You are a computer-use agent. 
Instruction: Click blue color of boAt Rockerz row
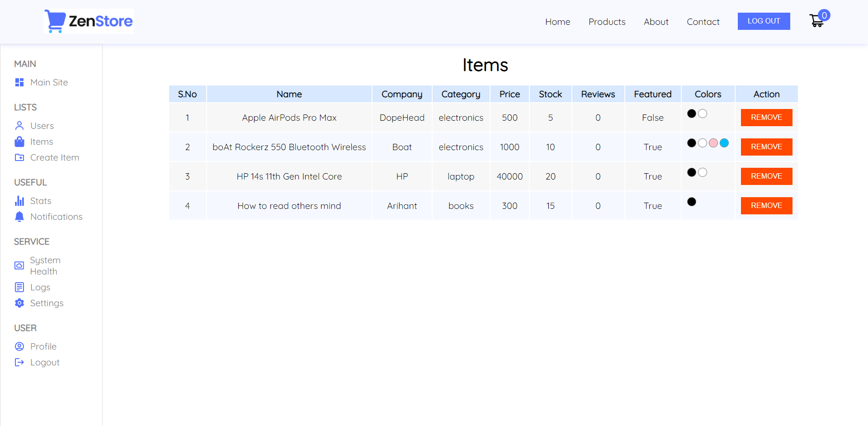pyautogui.click(x=724, y=143)
